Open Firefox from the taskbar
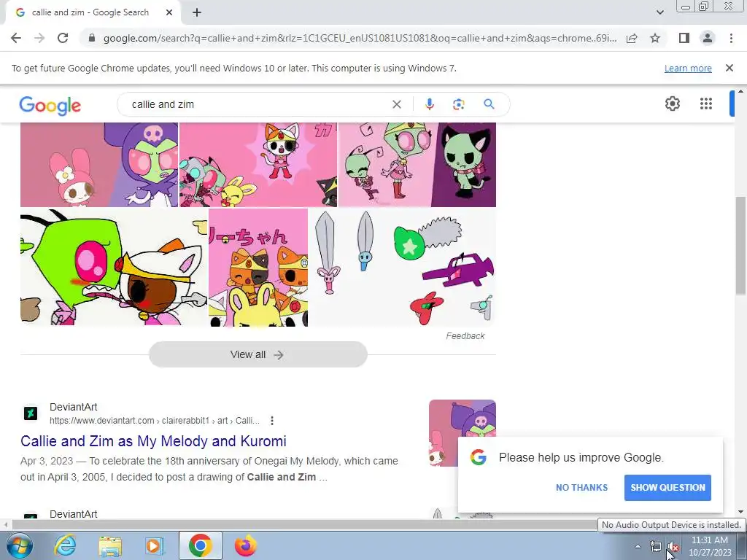 pyautogui.click(x=245, y=545)
